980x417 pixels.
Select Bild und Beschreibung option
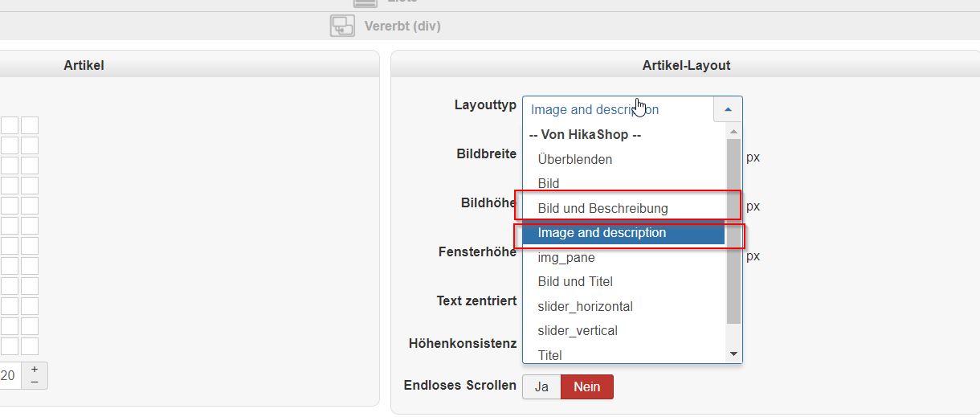pyautogui.click(x=602, y=208)
